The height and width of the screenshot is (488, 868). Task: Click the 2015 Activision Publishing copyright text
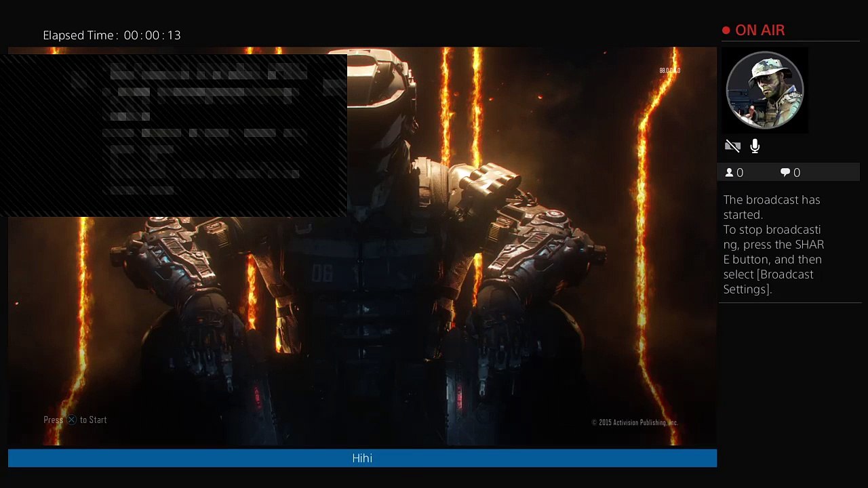tap(635, 422)
